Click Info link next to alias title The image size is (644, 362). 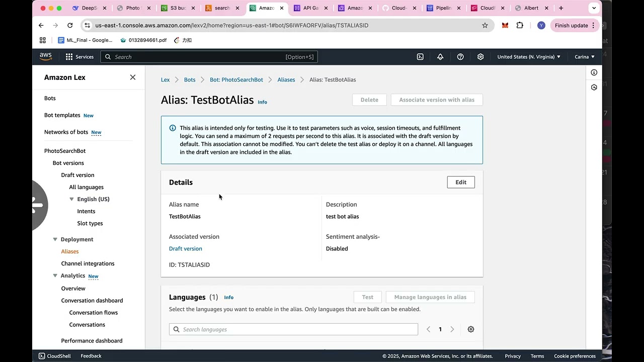click(x=263, y=102)
